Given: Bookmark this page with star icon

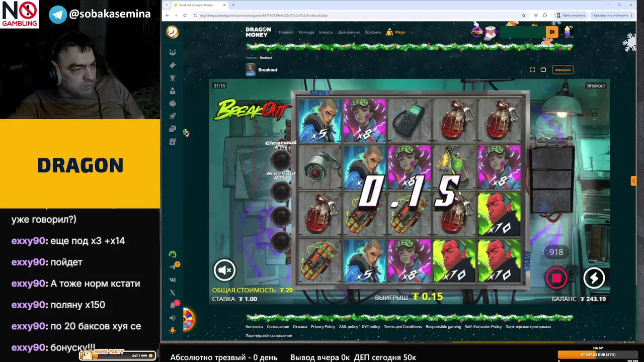Looking at the screenshot, I should click(524, 15).
